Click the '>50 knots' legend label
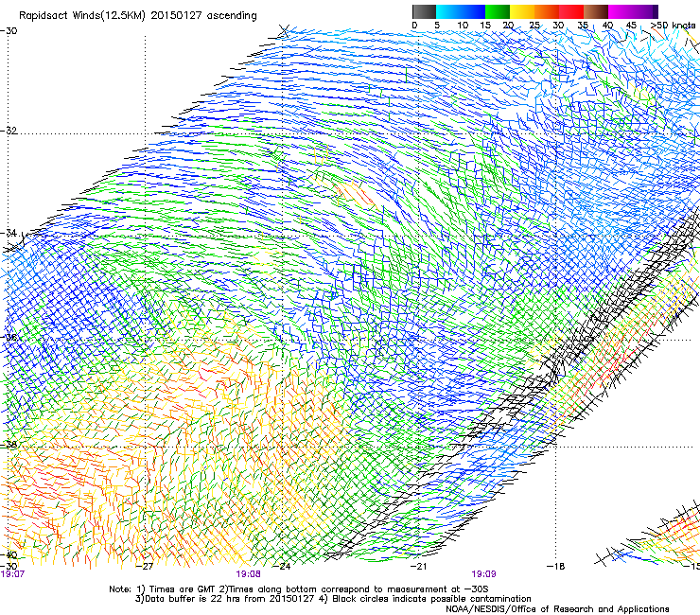This screenshot has width=700, height=615. 673,26
